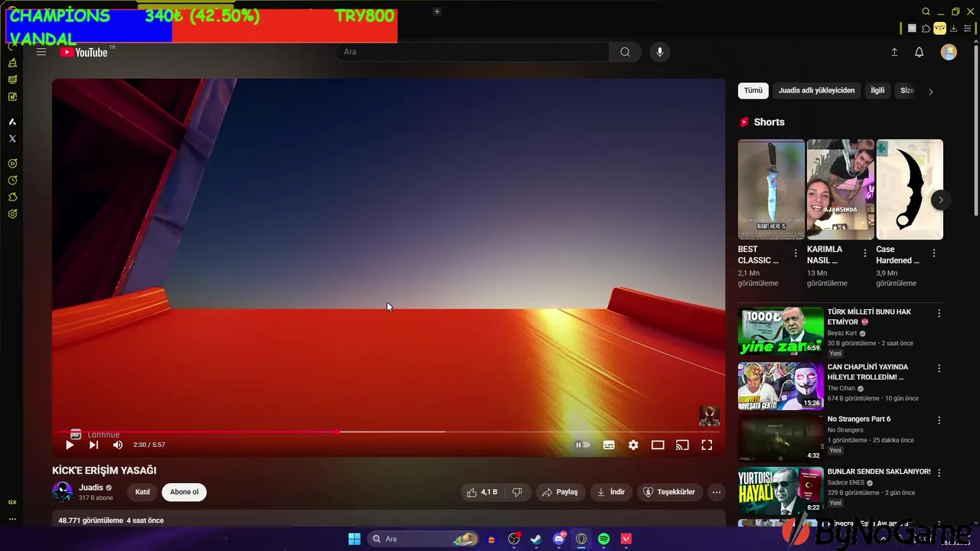Select the İlgili filter chip

pyautogui.click(x=877, y=90)
